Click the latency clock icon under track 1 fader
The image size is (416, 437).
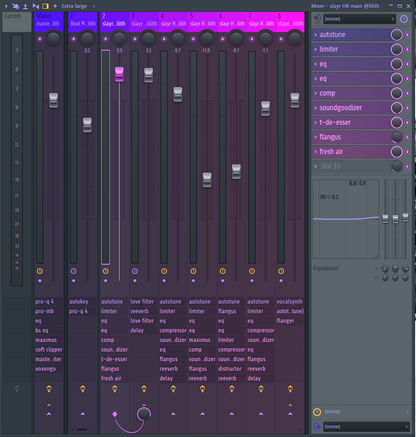point(74,271)
